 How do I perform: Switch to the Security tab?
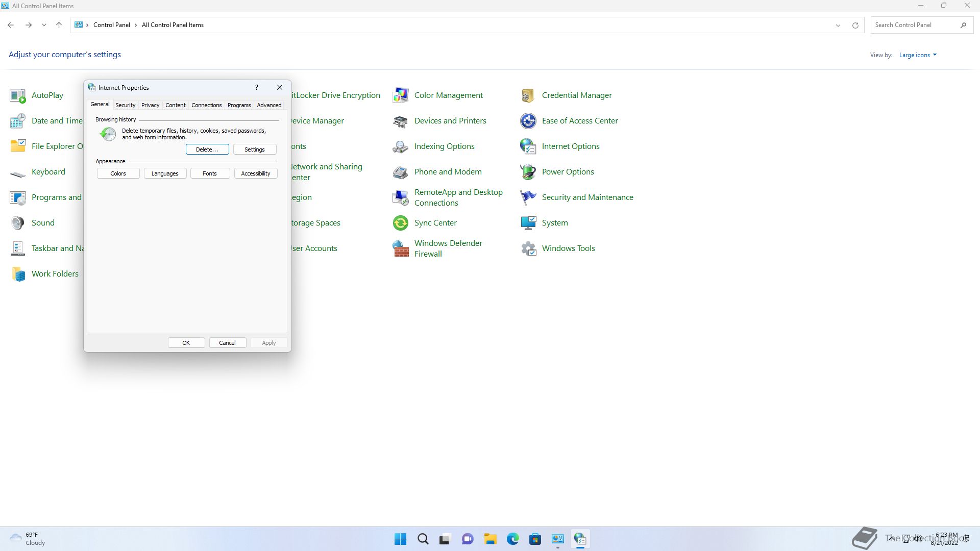coord(125,105)
